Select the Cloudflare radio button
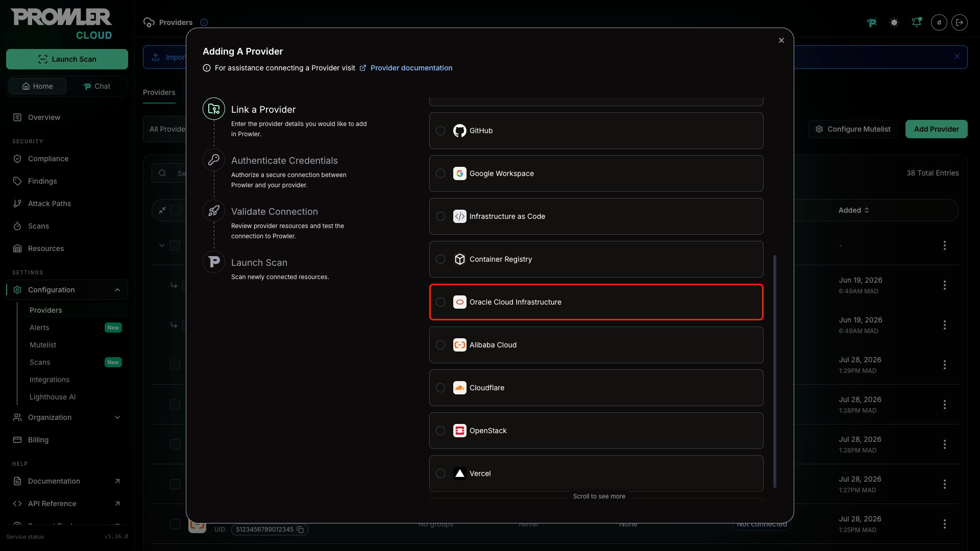The height and width of the screenshot is (551, 980). click(x=440, y=388)
